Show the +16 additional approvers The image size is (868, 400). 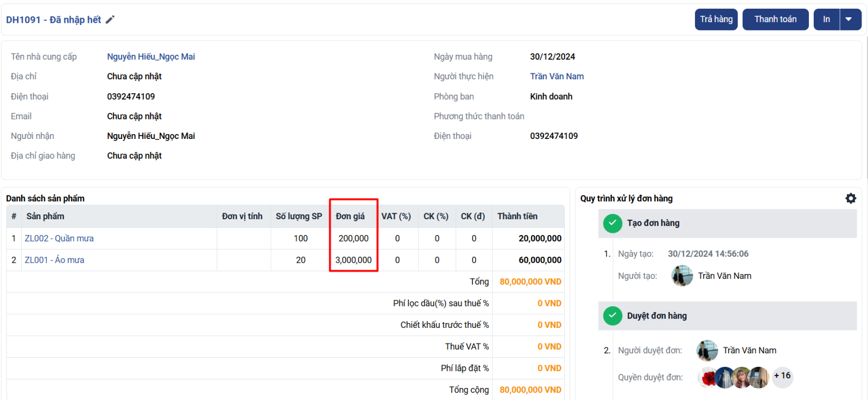tap(782, 376)
